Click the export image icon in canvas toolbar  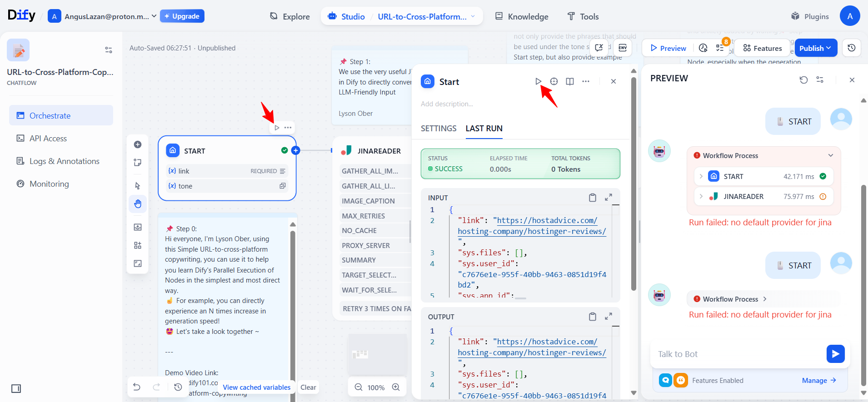[x=138, y=227]
